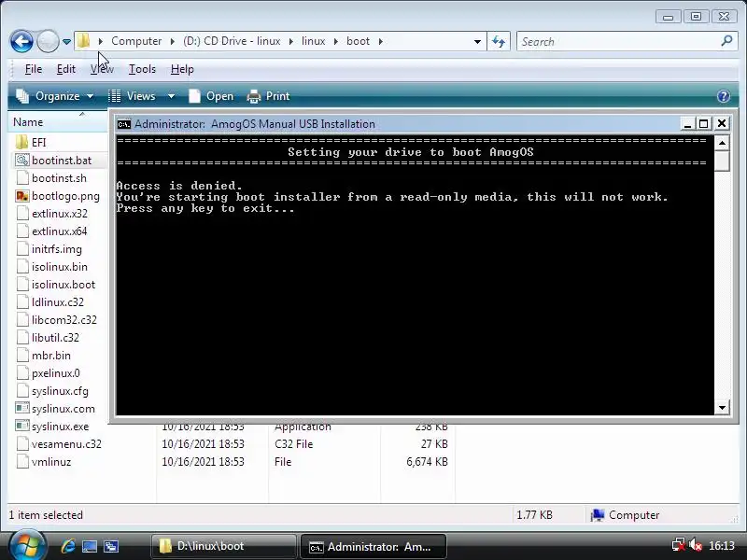Select the bootlogo.png image file
This screenshot has width=747, height=560.
(58, 196)
